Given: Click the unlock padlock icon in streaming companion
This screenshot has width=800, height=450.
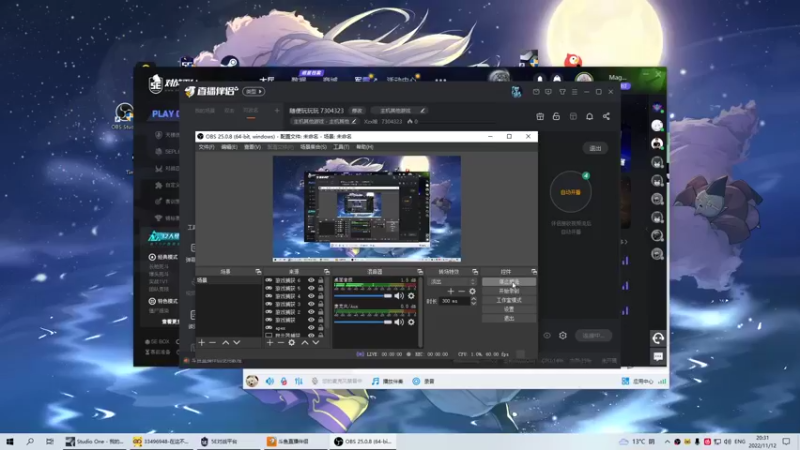Looking at the screenshot, I should coord(556,116).
